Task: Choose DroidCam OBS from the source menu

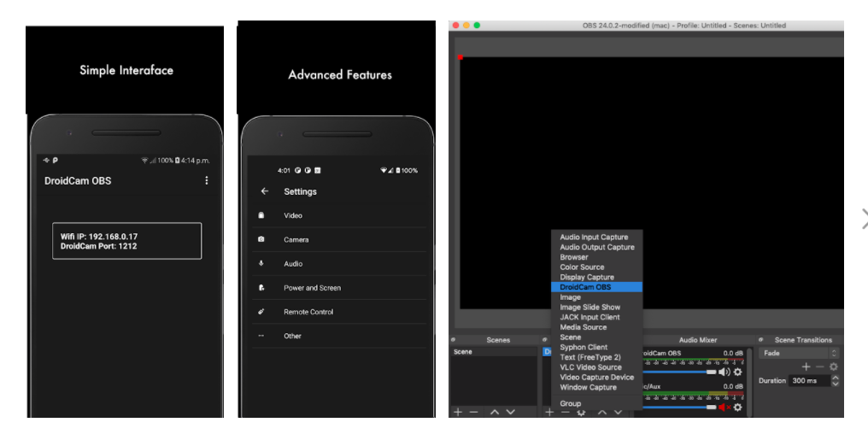Action: 586,287
